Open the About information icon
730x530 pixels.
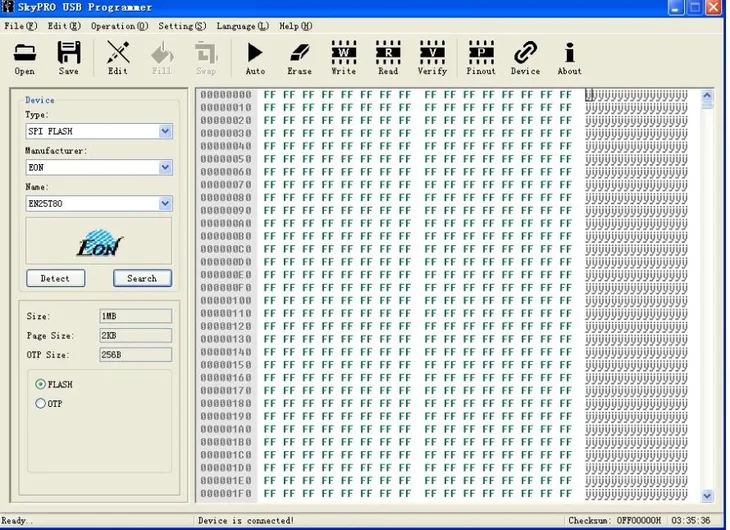coord(569,58)
